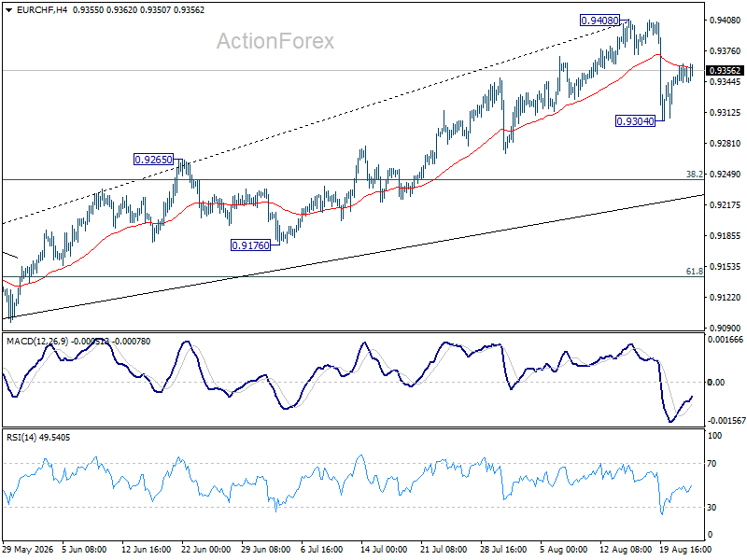This screenshot has width=747, height=560.
Task: Click the 29 Jun 08:00 time label
Action: (x=266, y=550)
